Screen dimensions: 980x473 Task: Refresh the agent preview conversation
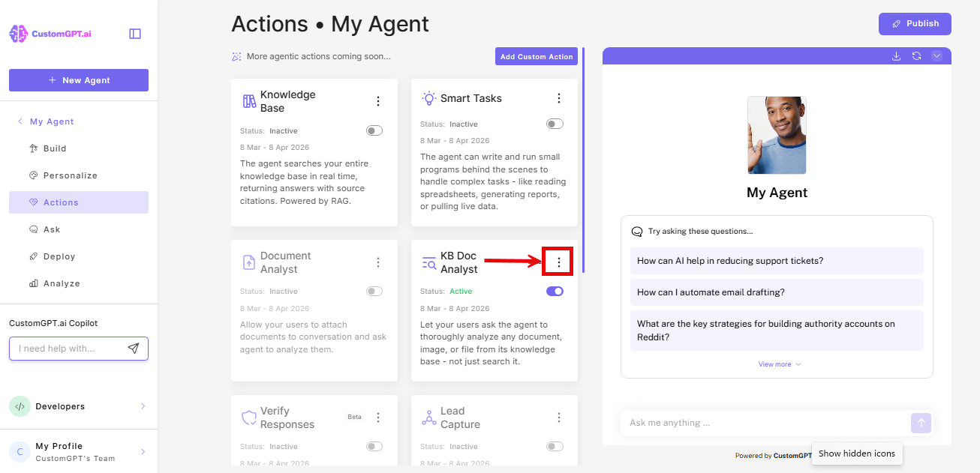coord(916,56)
